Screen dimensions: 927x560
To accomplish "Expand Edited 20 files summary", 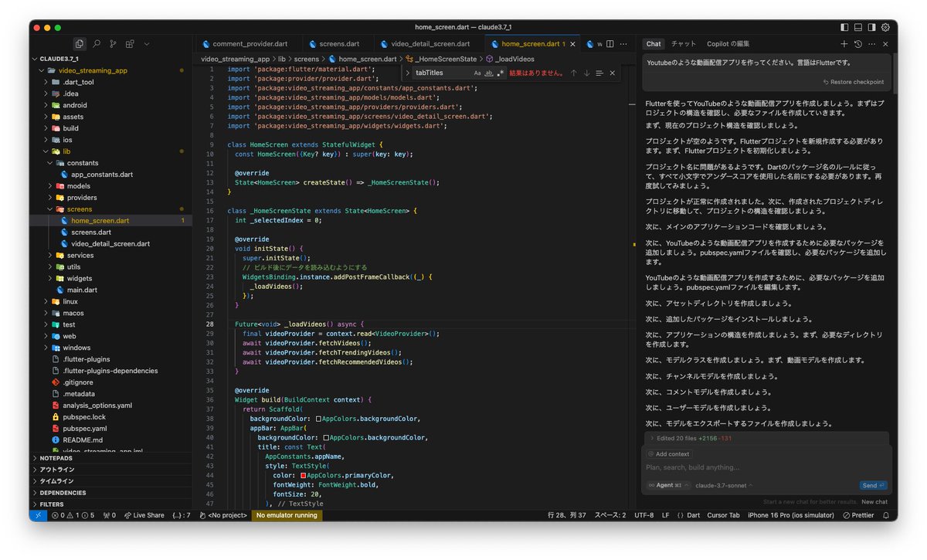I will pyautogui.click(x=767, y=438).
